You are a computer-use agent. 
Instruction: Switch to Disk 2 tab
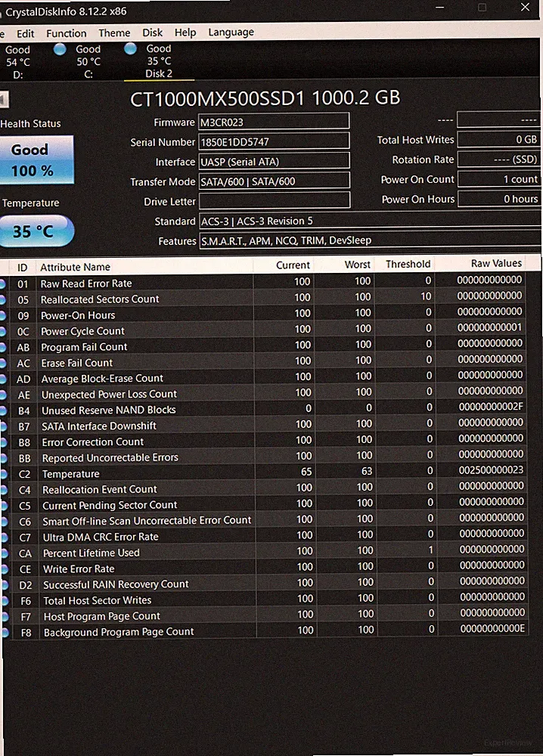(159, 61)
